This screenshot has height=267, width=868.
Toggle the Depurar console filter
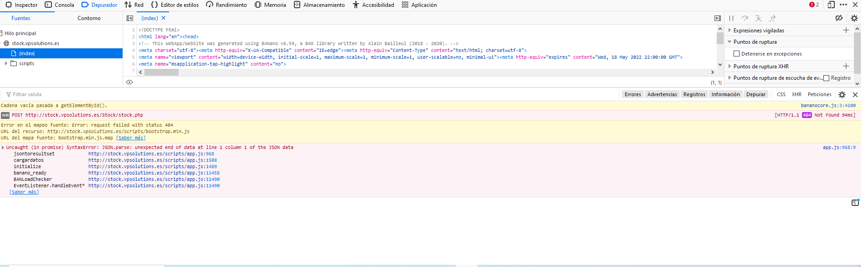(756, 94)
